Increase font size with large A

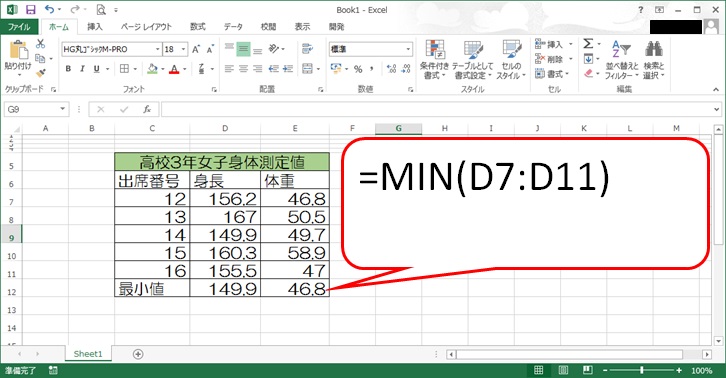[x=195, y=49]
